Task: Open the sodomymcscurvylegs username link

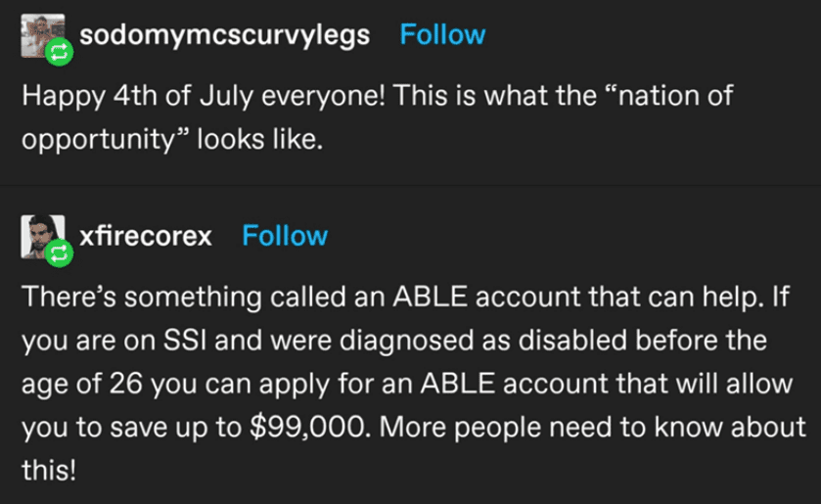Action: (x=225, y=35)
